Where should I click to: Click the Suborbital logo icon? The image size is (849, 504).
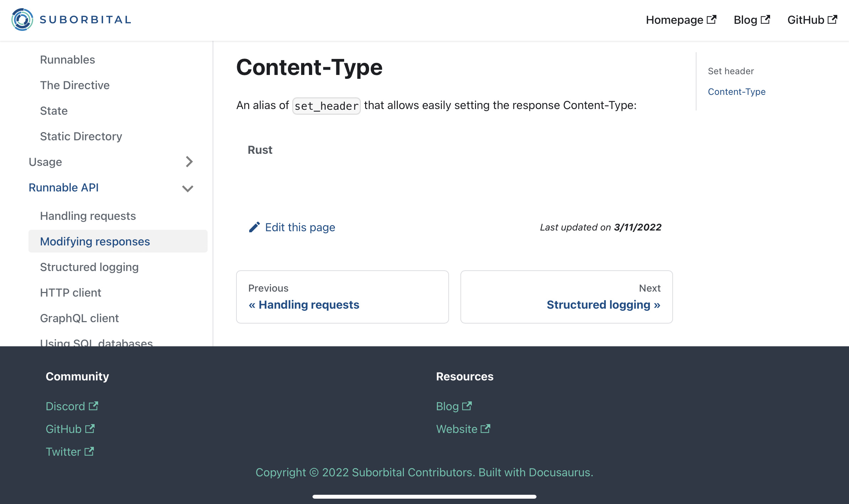click(22, 20)
